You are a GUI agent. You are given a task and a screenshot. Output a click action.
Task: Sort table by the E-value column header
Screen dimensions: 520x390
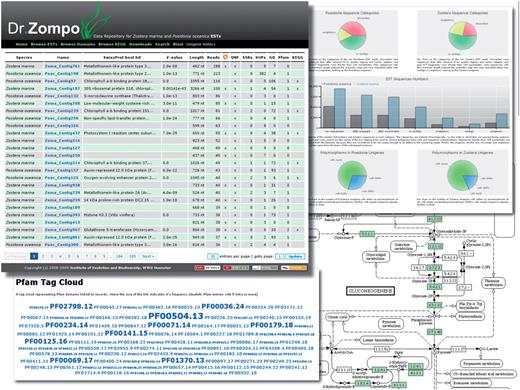tap(174, 57)
